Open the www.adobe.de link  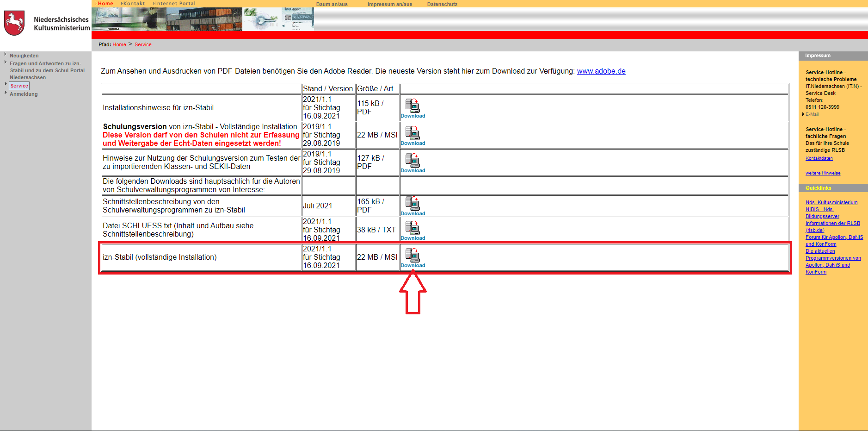[601, 71]
